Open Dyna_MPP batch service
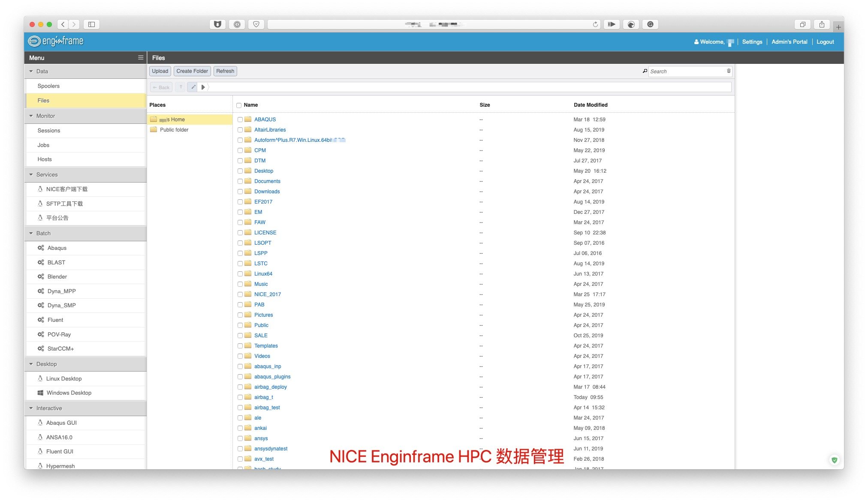The image size is (868, 501). point(86,291)
